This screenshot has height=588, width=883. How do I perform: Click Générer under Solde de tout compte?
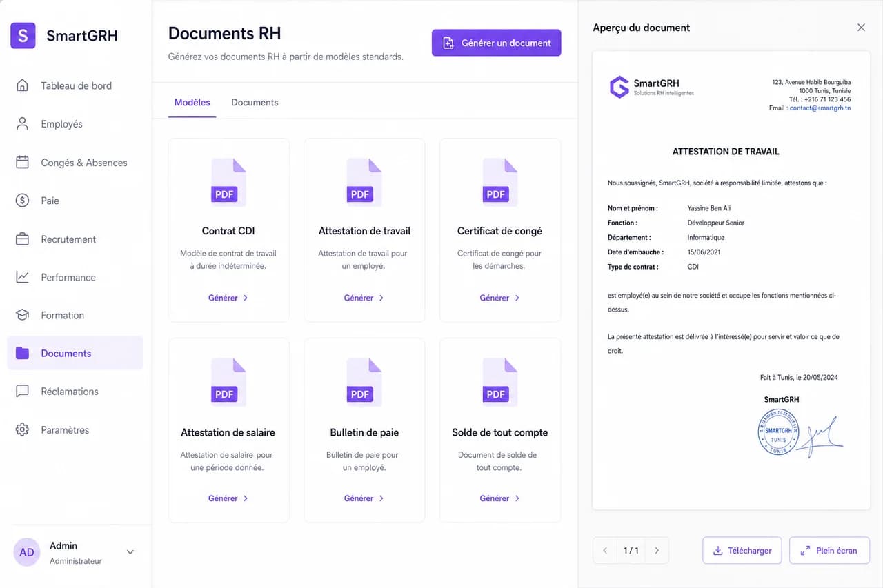point(499,498)
